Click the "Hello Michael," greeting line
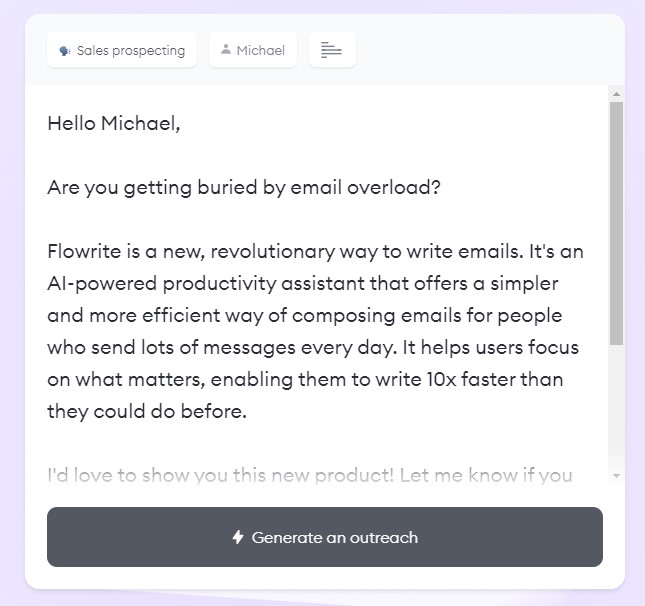The height and width of the screenshot is (606, 645). (x=113, y=124)
